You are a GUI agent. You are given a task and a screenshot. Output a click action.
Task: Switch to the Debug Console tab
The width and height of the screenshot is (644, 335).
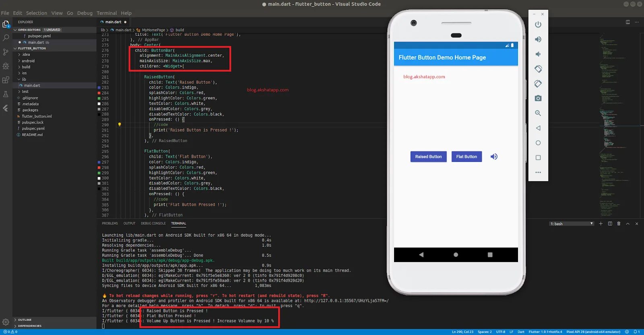(153, 223)
